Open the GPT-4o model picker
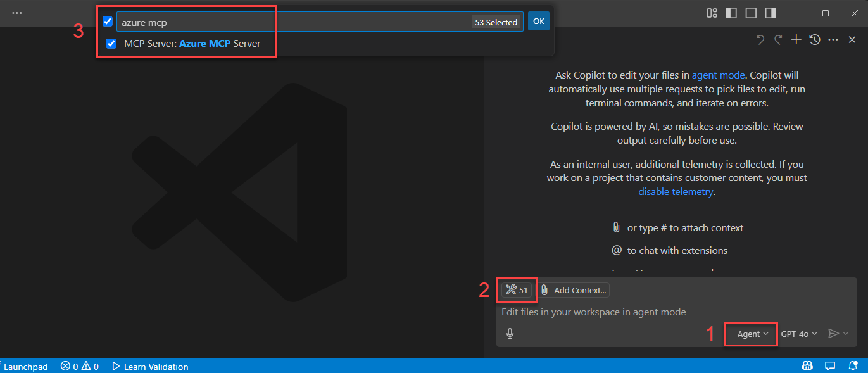 799,333
